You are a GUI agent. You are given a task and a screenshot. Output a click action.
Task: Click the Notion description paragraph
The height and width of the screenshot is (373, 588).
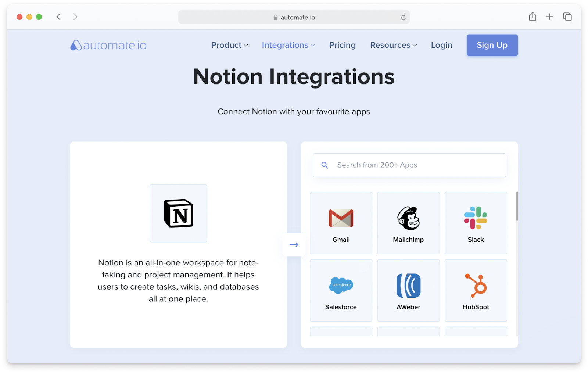coord(179,281)
